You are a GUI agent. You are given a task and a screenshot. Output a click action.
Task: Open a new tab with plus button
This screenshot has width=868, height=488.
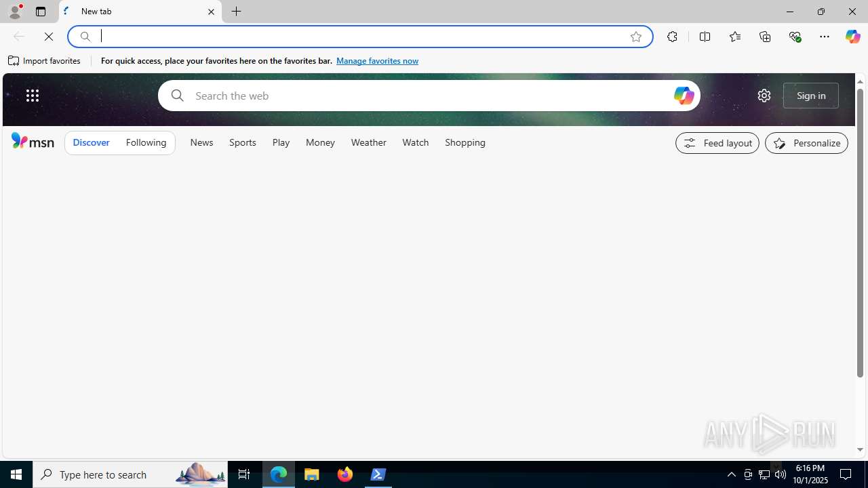[237, 12]
